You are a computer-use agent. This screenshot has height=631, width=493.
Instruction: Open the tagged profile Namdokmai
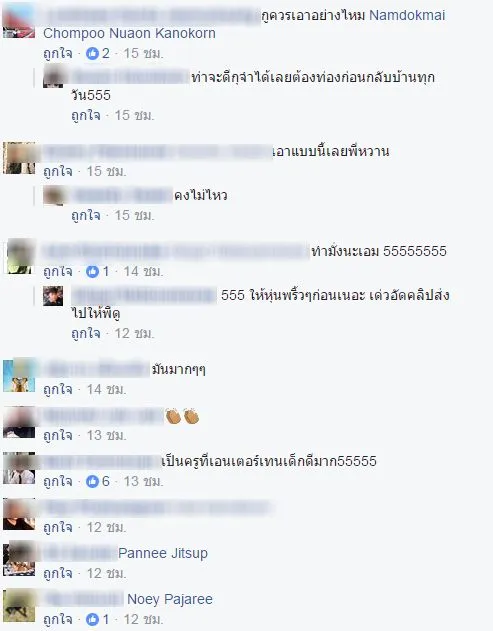click(407, 16)
